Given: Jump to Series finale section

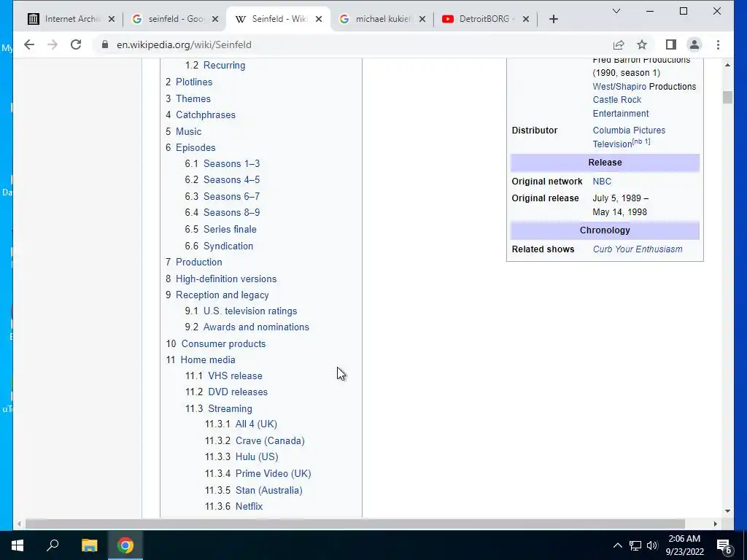Looking at the screenshot, I should 230,229.
